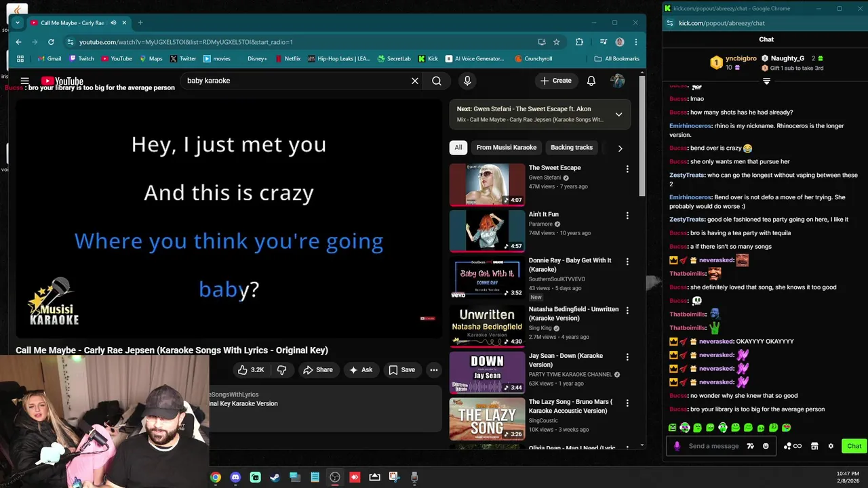Open the Crunchyroll bookmark
This screenshot has height=488, width=868.
[x=533, y=58]
